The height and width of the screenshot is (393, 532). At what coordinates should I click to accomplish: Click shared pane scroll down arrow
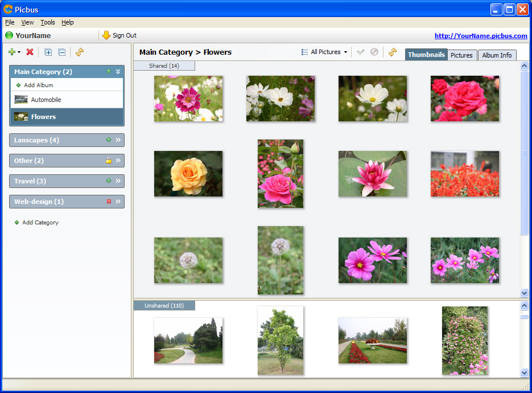[524, 293]
